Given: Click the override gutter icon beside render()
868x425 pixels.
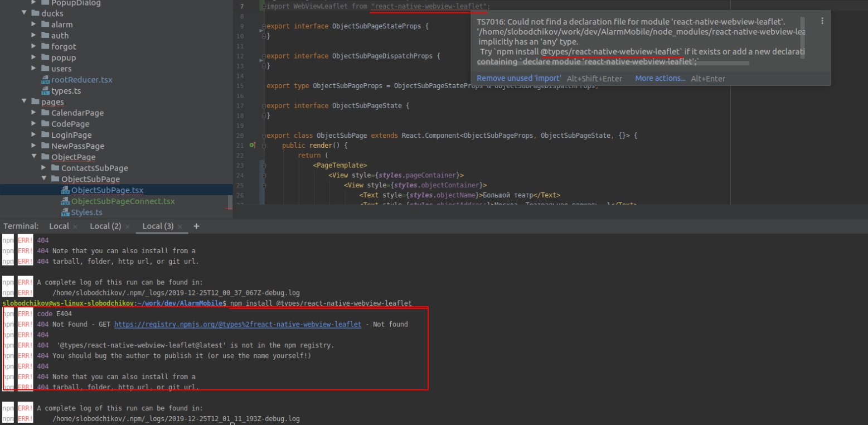Looking at the screenshot, I should click(252, 146).
